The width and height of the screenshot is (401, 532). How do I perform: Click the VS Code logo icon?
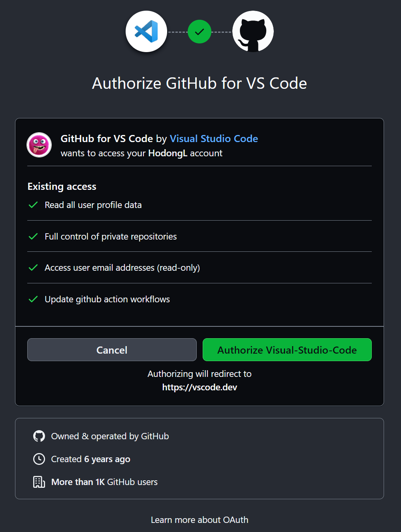tap(146, 31)
